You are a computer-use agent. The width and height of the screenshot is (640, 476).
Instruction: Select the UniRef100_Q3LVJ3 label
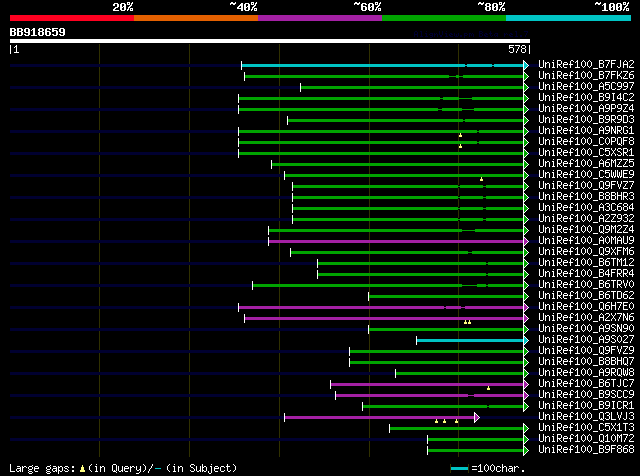click(586, 417)
